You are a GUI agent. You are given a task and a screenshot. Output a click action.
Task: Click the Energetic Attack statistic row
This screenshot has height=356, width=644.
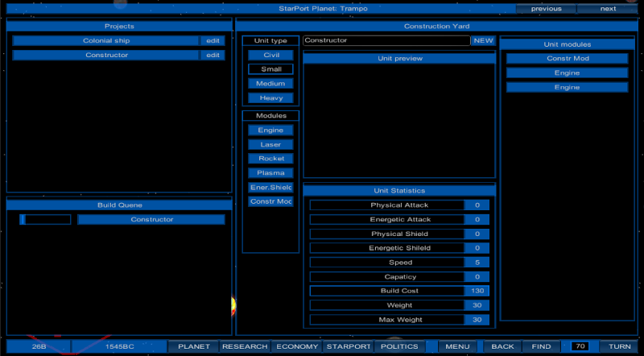click(399, 220)
